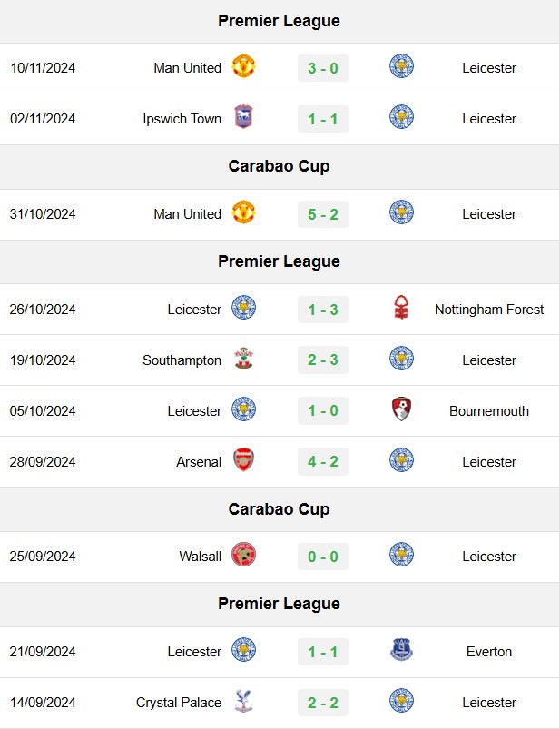The image size is (560, 729).
Task: Click the Southampton club crest
Action: tap(243, 359)
